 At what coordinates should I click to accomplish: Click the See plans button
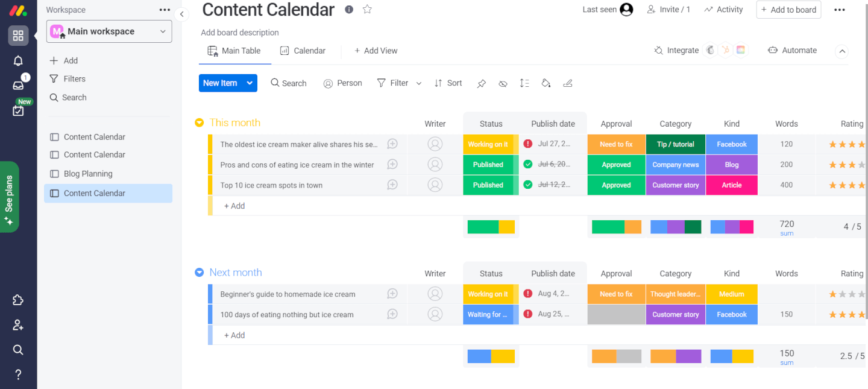(x=10, y=197)
